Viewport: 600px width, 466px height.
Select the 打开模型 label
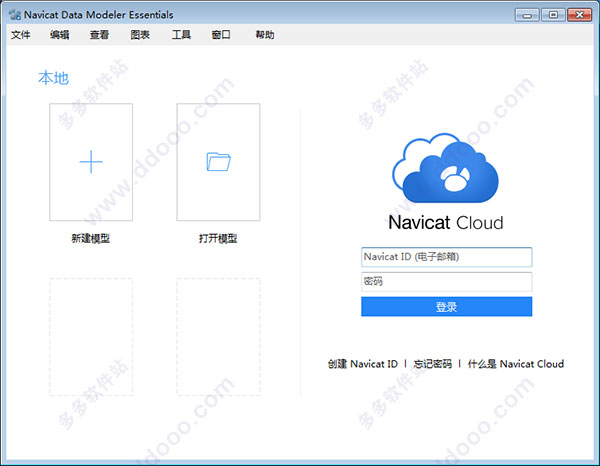[218, 239]
